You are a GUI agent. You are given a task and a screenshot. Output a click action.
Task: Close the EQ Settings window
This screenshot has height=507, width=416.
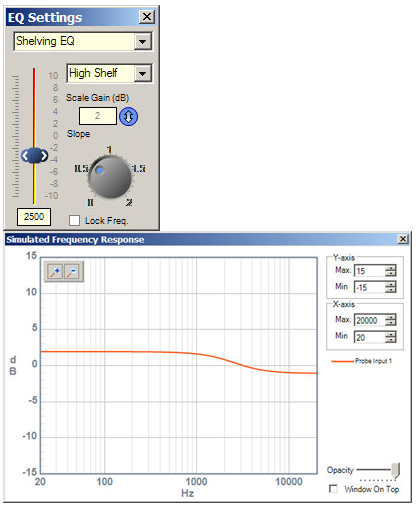click(x=147, y=17)
